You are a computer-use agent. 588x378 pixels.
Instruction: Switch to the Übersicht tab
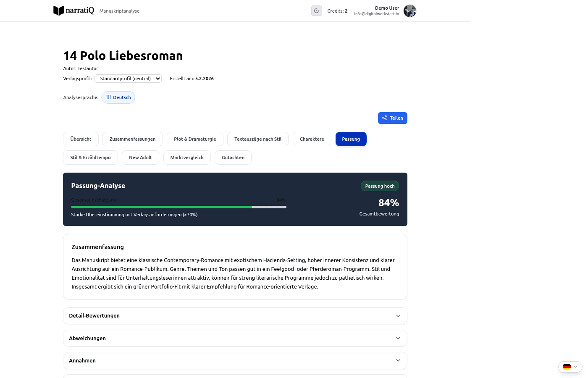pos(81,139)
